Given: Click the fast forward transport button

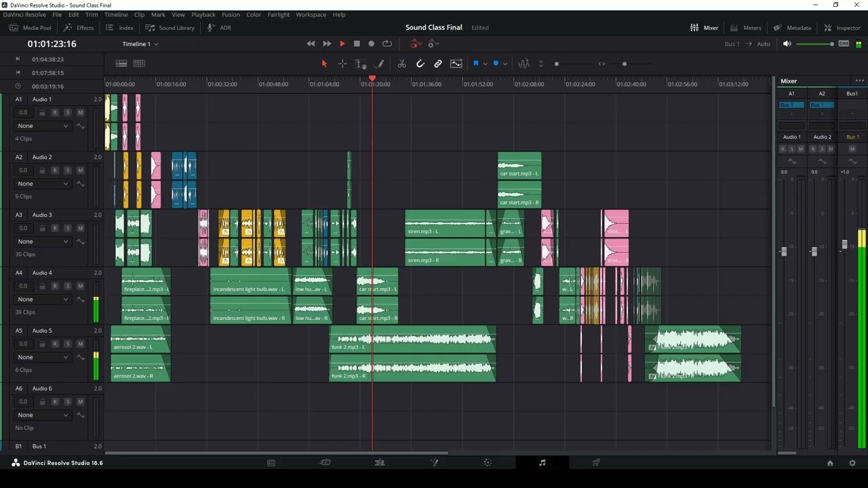Looking at the screenshot, I should (327, 44).
